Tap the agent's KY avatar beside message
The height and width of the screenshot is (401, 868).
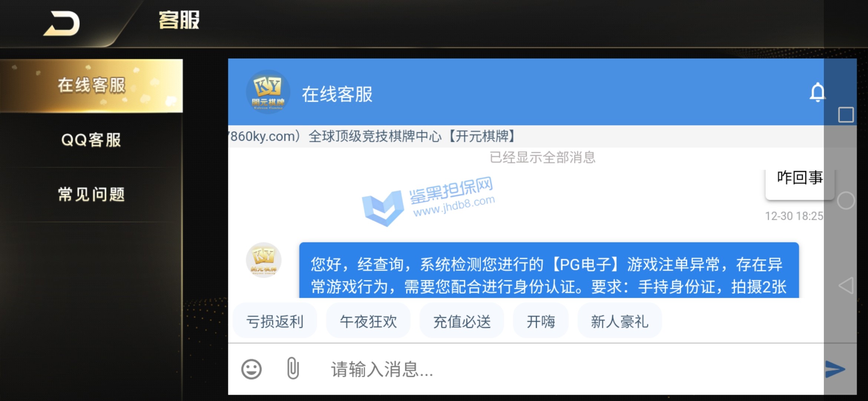(x=264, y=260)
